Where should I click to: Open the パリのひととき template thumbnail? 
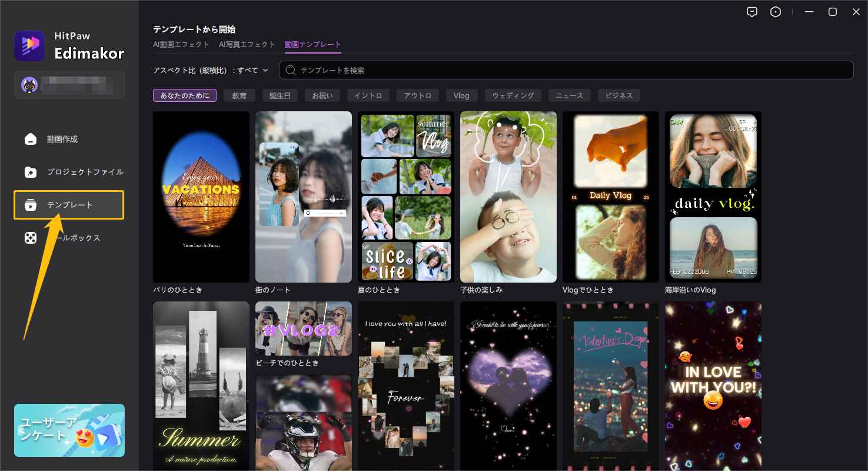coord(201,197)
